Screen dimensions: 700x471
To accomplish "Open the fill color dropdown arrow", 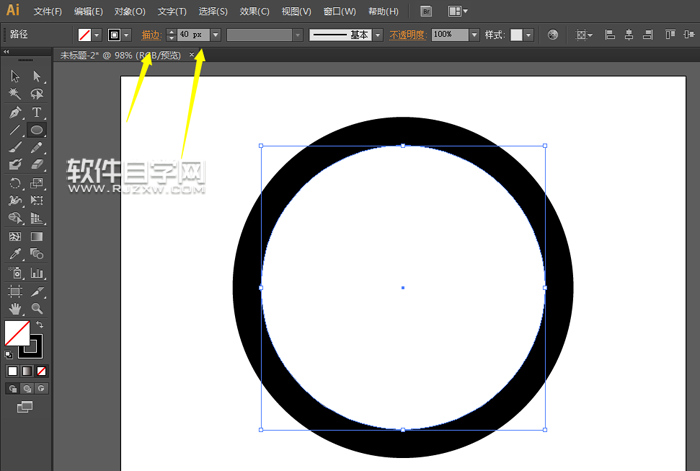I will pyautogui.click(x=97, y=34).
